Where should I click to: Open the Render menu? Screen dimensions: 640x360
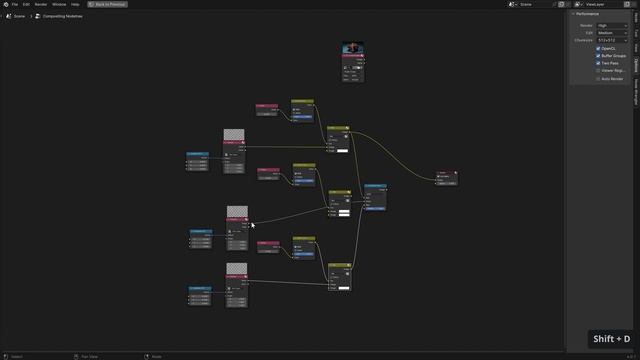point(40,4)
